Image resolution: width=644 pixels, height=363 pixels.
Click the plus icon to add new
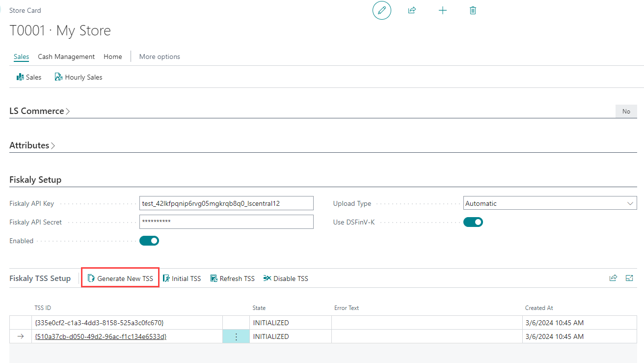pyautogui.click(x=443, y=10)
